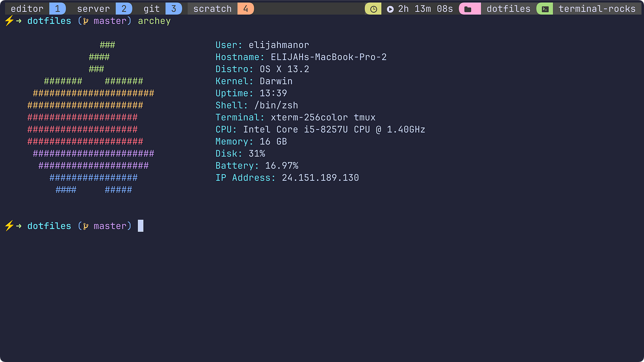Click the dotfiles label in status bar

pos(508,9)
